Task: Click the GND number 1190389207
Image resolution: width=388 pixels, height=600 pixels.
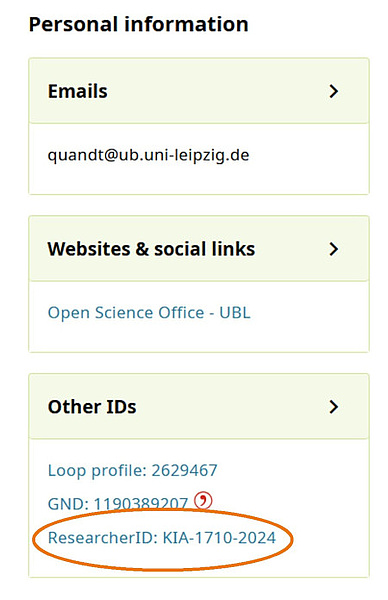Action: coord(141,504)
